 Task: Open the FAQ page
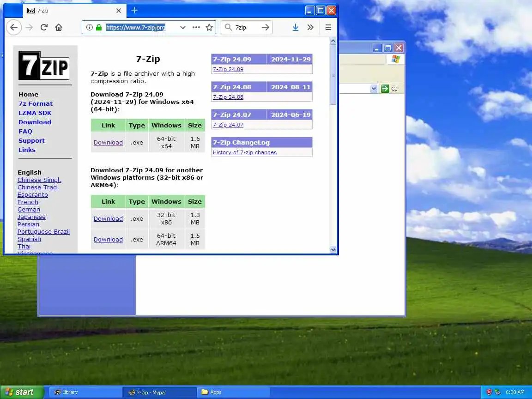[25, 131]
